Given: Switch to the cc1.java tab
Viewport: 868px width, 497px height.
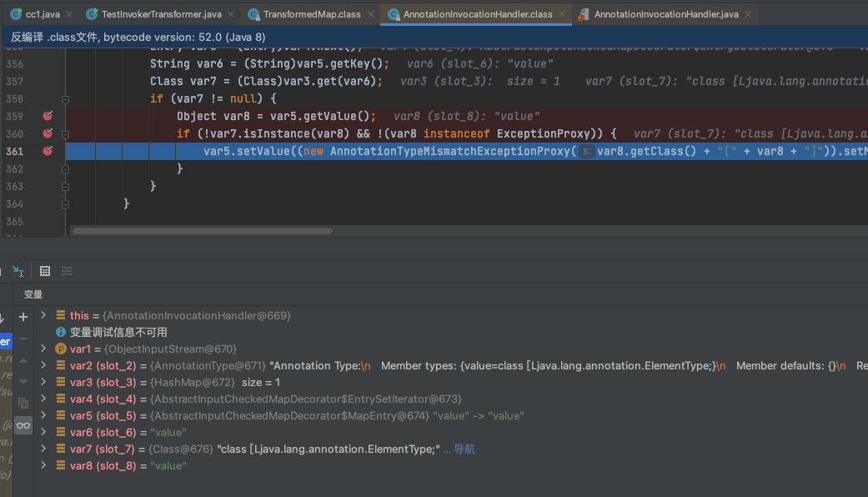Looking at the screenshot, I should (42, 14).
